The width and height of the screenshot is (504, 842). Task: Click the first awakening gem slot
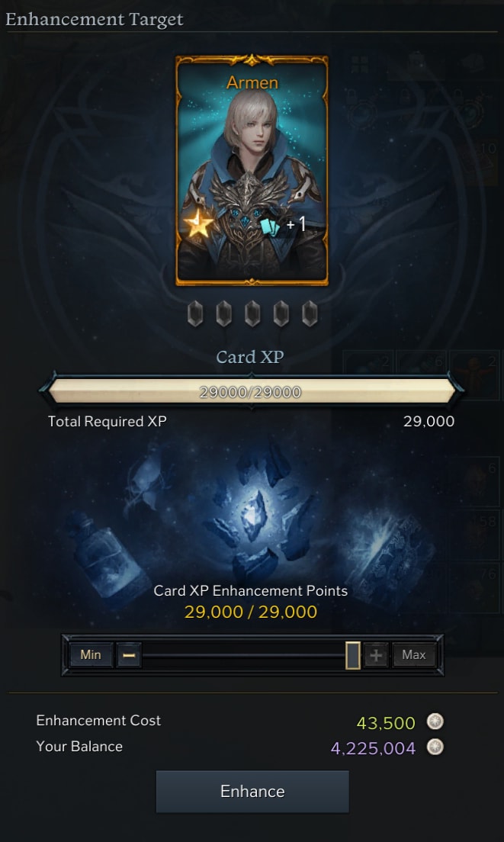pos(195,313)
